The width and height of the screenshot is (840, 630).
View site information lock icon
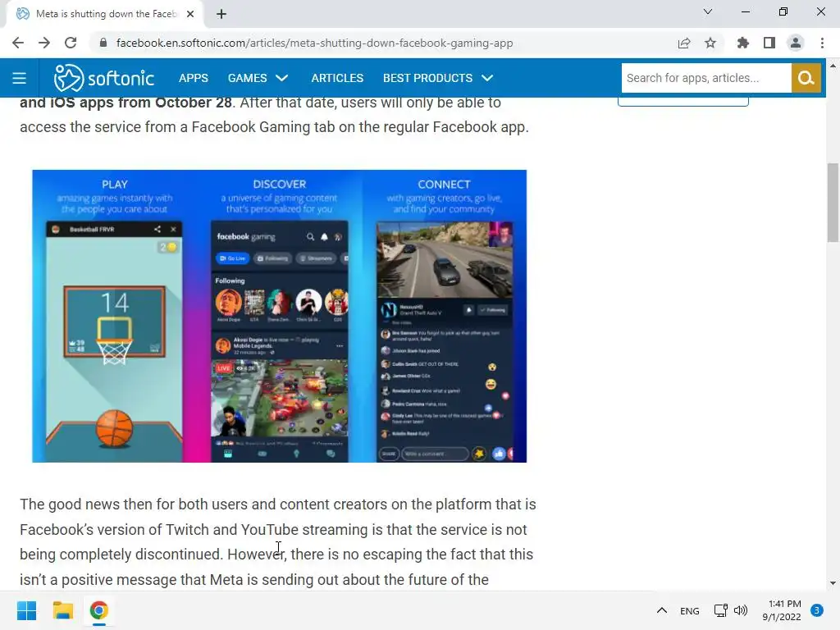click(103, 43)
